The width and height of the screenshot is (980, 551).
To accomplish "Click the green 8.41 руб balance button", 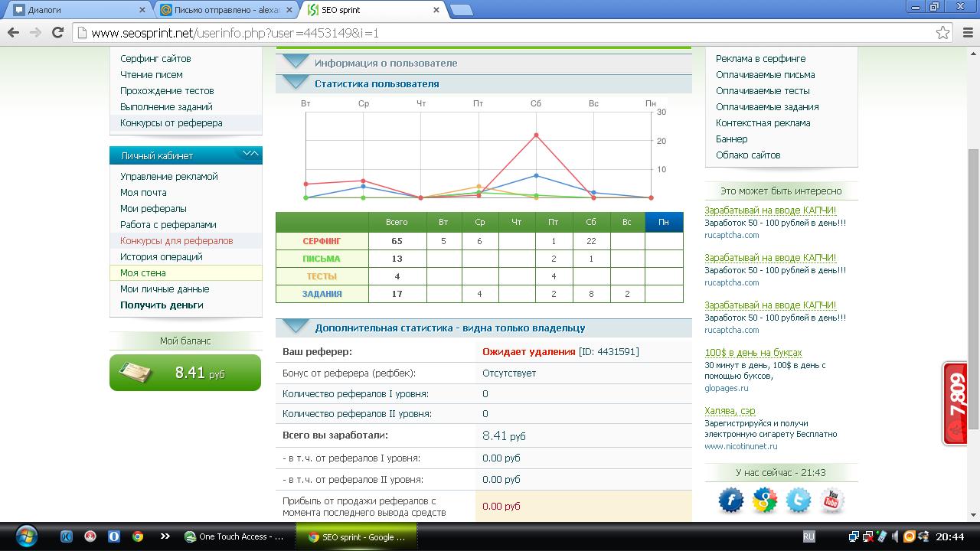I will [185, 373].
